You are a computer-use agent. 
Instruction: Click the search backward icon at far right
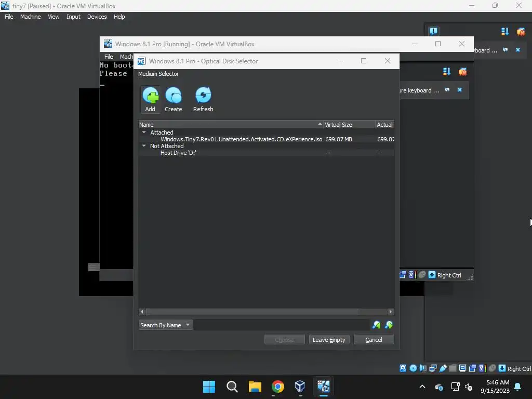point(389,325)
